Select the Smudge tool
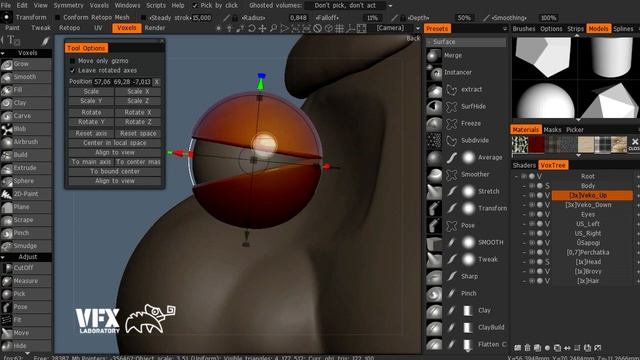Viewport: 640px width, 360px height. tap(26, 246)
